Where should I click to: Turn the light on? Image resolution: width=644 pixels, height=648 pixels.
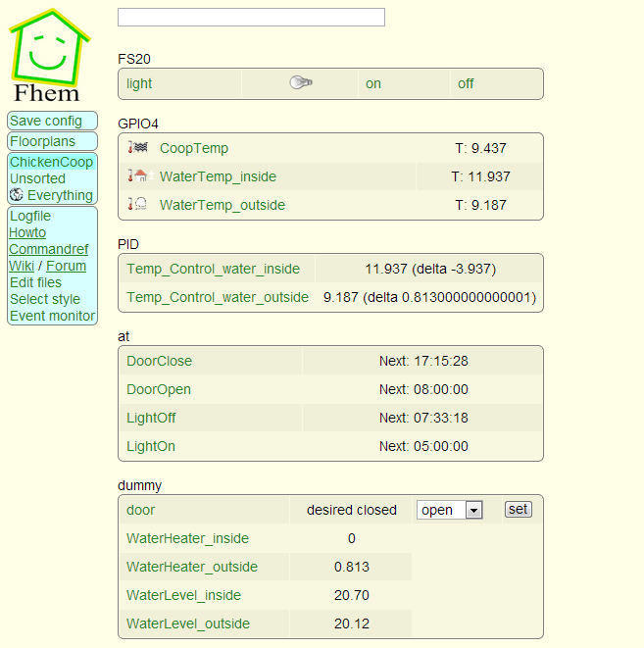pos(373,83)
